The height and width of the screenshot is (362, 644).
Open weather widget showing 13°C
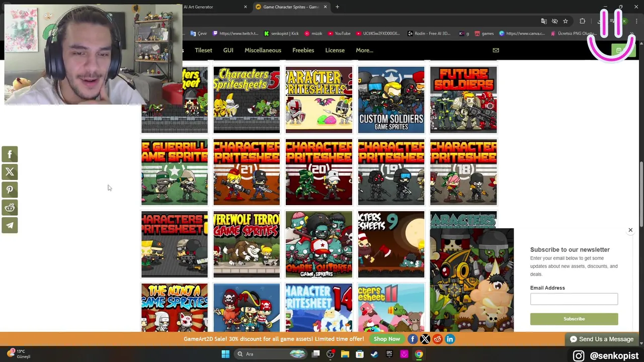point(19,354)
